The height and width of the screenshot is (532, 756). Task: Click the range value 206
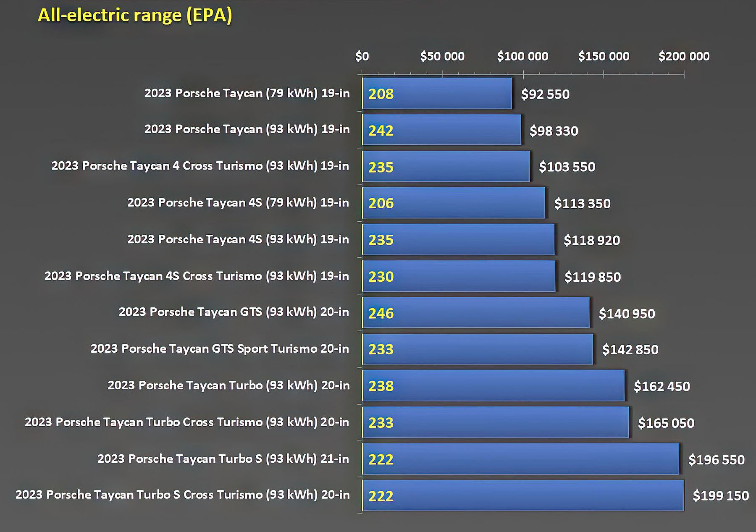[x=381, y=204]
